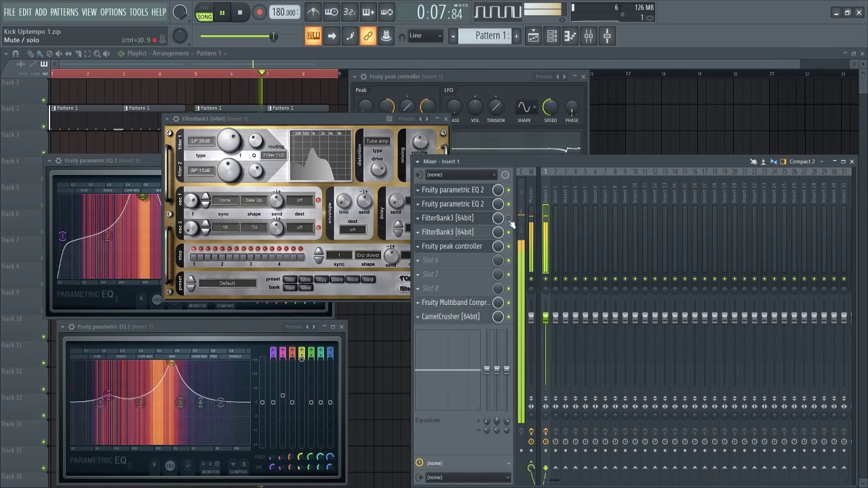Viewport: 868px width, 488px height.
Task: Toggle first Fruity parametric EQ 2 enable LED
Action: 509,190
